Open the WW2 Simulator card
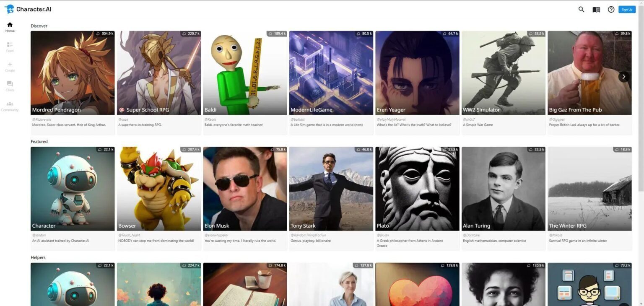Screen dimensions: 644x306 pos(504,83)
